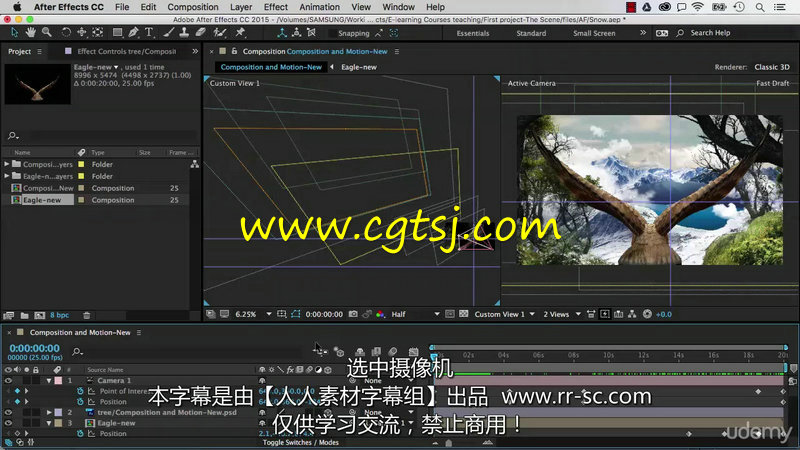The width and height of the screenshot is (800, 450).
Task: Open the Custom View 1 dropdown
Action: click(x=504, y=314)
